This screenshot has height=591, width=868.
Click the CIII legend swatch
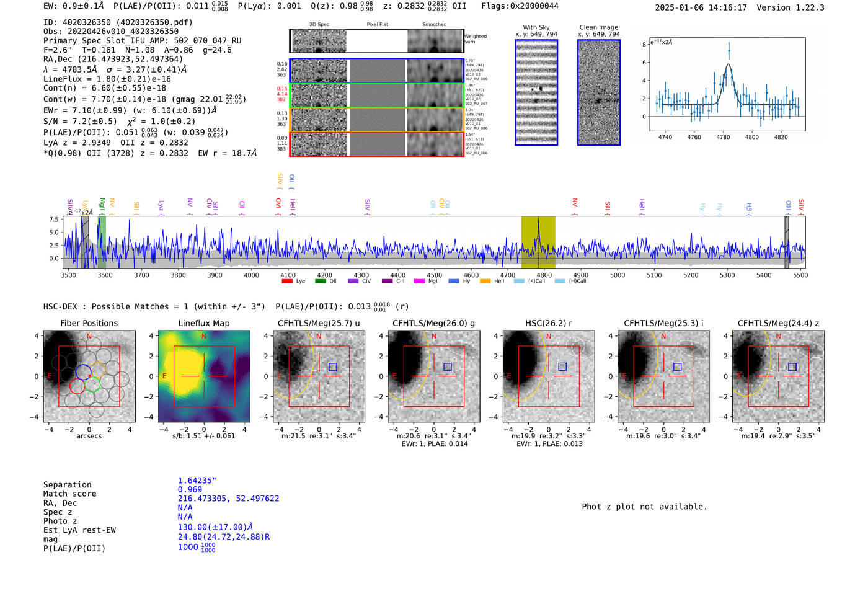387,281
